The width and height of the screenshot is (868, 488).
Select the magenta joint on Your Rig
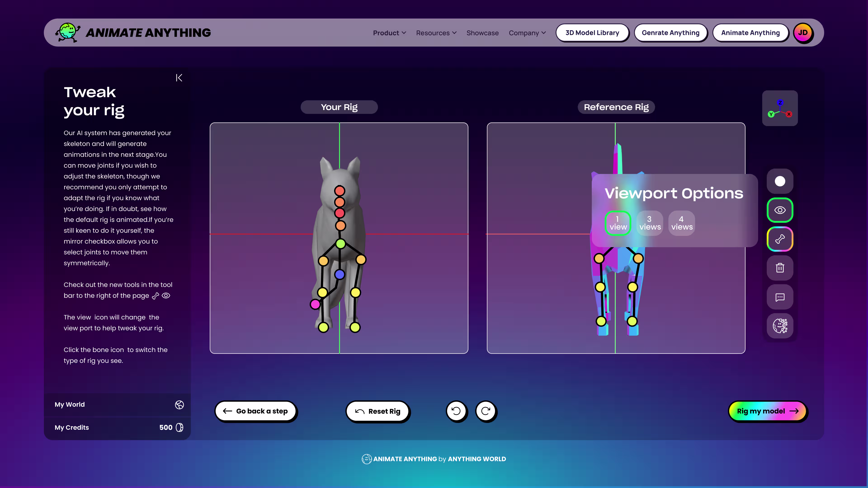coord(315,304)
